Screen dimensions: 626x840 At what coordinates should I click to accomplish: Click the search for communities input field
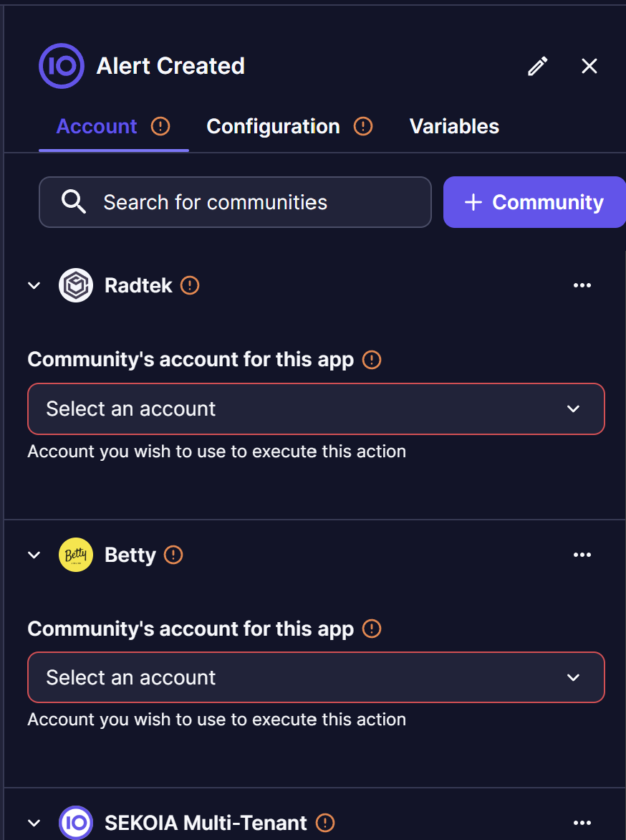pyautogui.click(x=236, y=202)
